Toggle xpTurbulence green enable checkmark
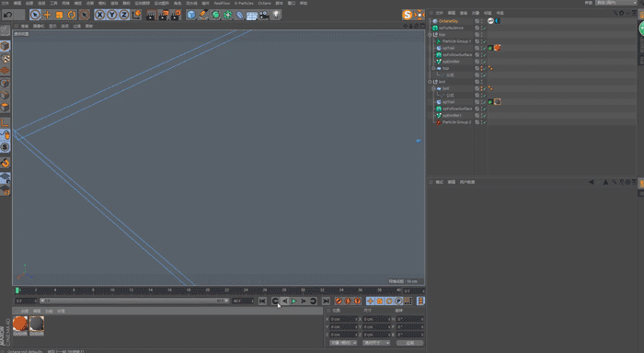 click(x=485, y=28)
